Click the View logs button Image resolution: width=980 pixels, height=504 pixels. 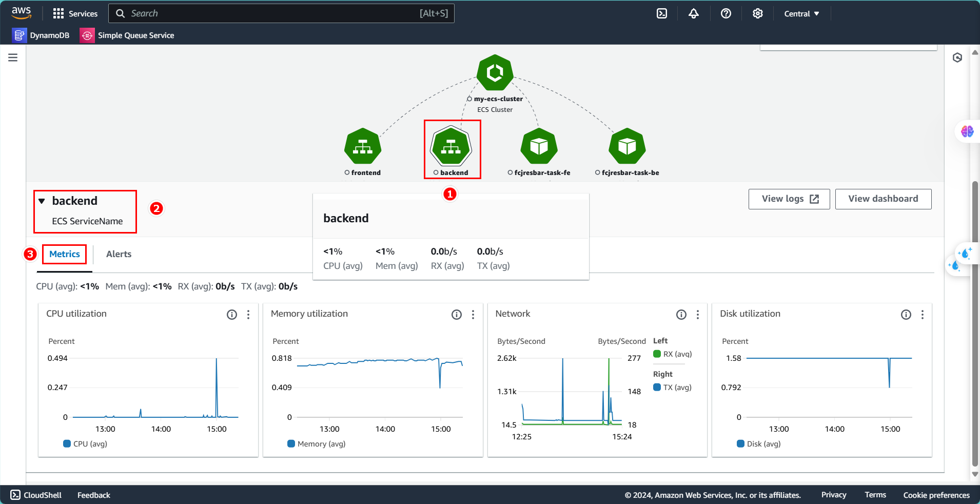(789, 199)
